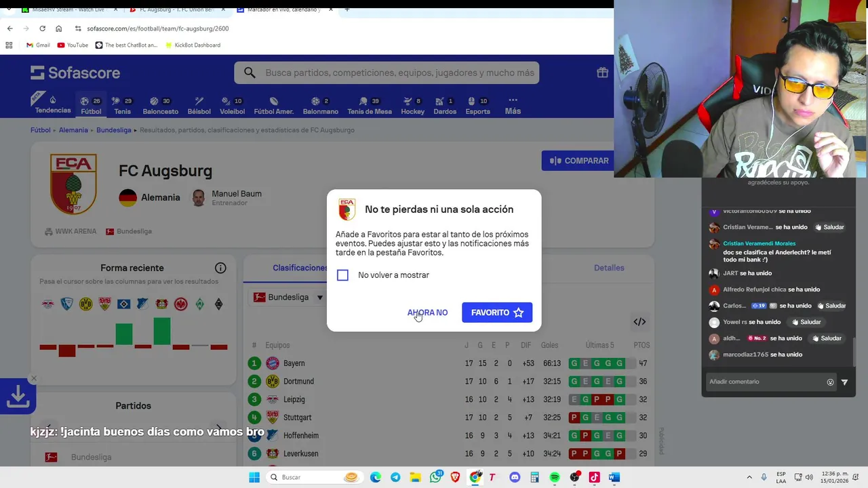
Task: Click the WWK ARENA stadium link
Action: pyautogui.click(x=71, y=231)
